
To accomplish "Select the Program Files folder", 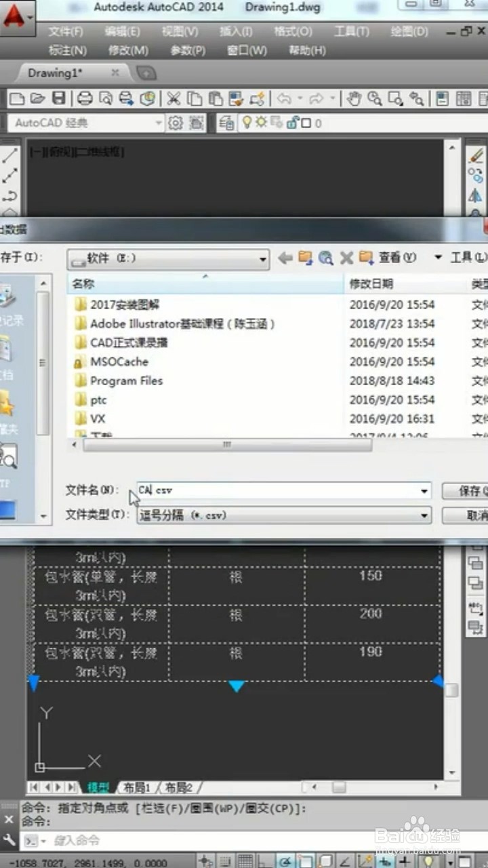I will click(126, 380).
